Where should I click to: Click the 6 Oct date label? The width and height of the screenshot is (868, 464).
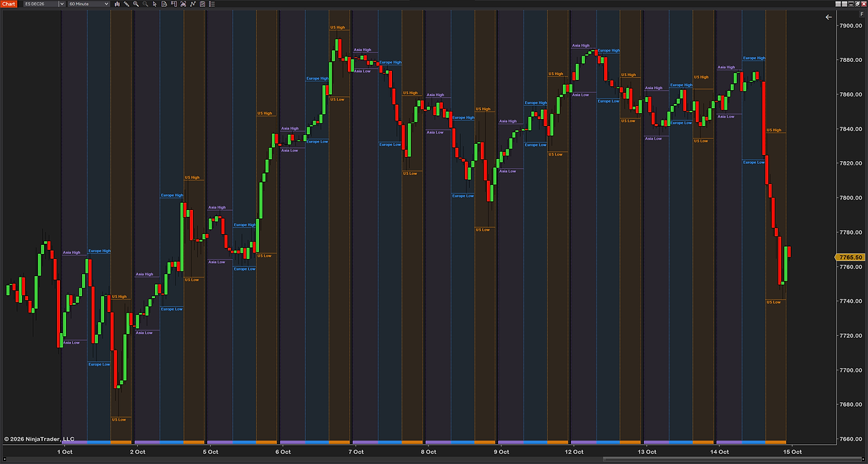283,452
